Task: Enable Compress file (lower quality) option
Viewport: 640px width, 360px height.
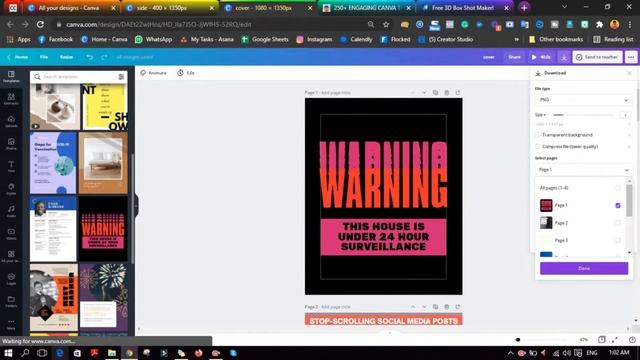Action: click(538, 146)
